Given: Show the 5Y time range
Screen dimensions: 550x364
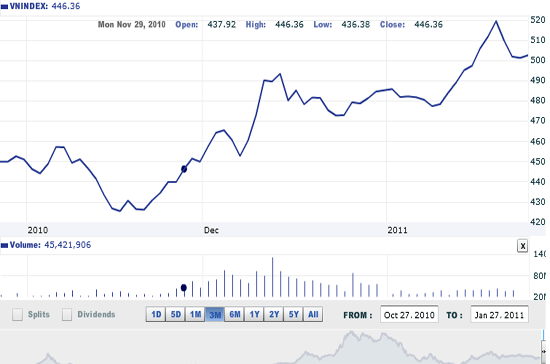Looking at the screenshot, I should coord(293,314).
